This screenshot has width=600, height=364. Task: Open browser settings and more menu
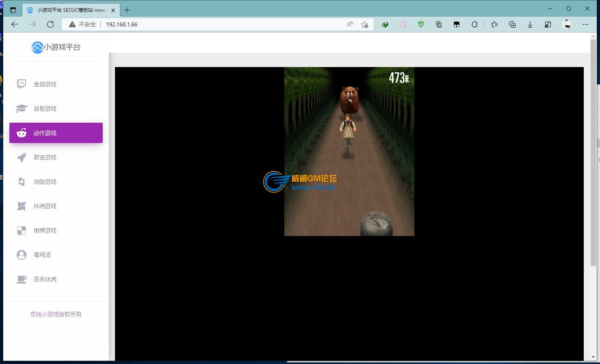point(585,24)
